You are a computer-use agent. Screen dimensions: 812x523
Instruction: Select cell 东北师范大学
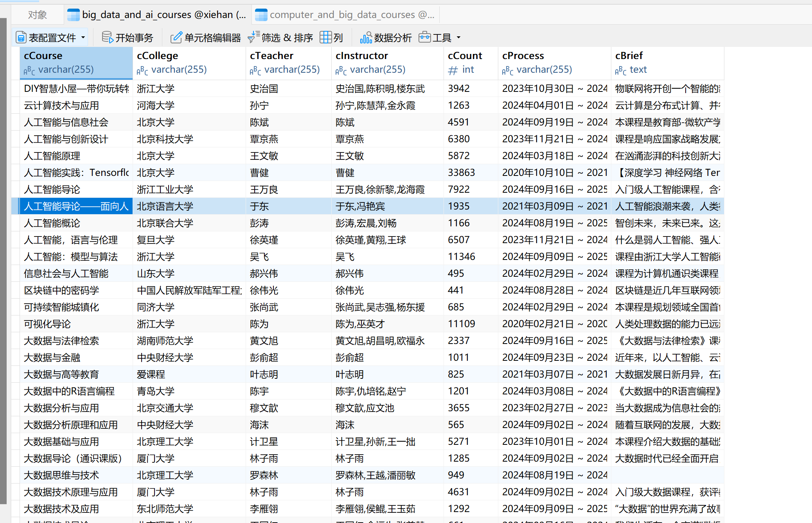(x=189, y=509)
